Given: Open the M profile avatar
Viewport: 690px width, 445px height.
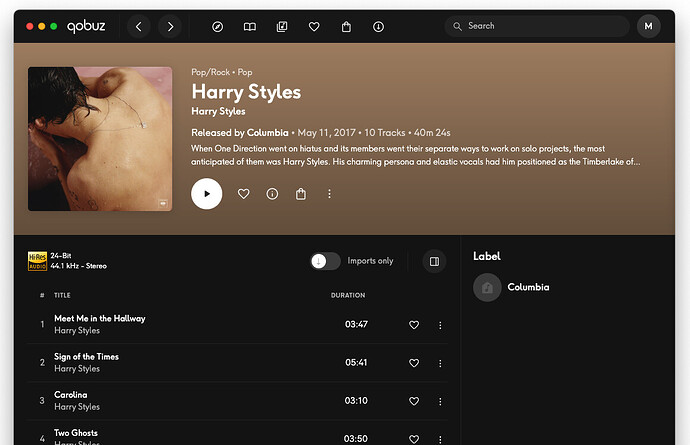Looking at the screenshot, I should tap(648, 26).
